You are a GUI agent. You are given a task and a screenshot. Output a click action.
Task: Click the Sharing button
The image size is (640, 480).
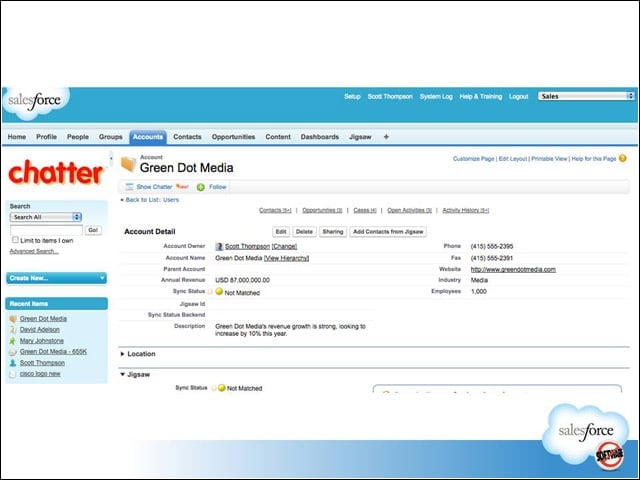(333, 232)
